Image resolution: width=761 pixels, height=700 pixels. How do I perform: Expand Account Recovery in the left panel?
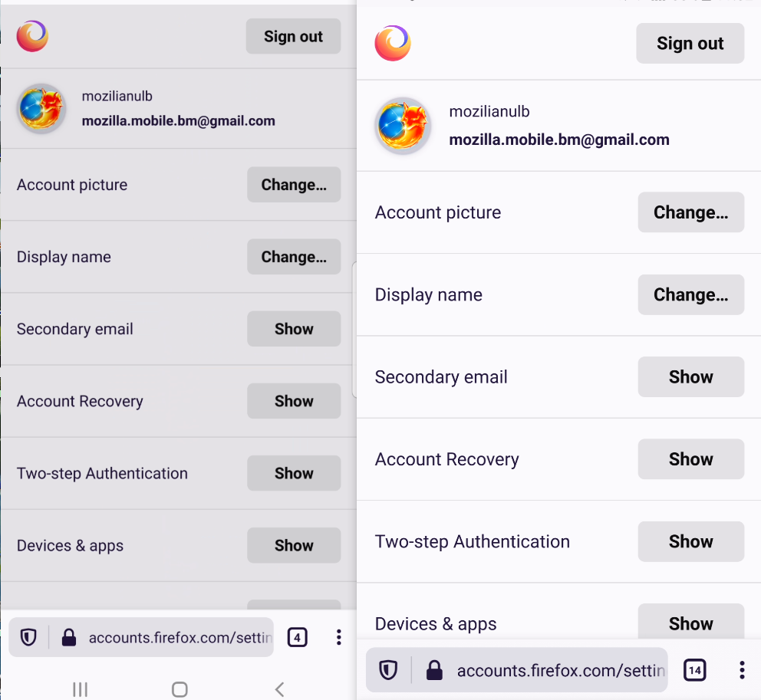pyautogui.click(x=294, y=401)
